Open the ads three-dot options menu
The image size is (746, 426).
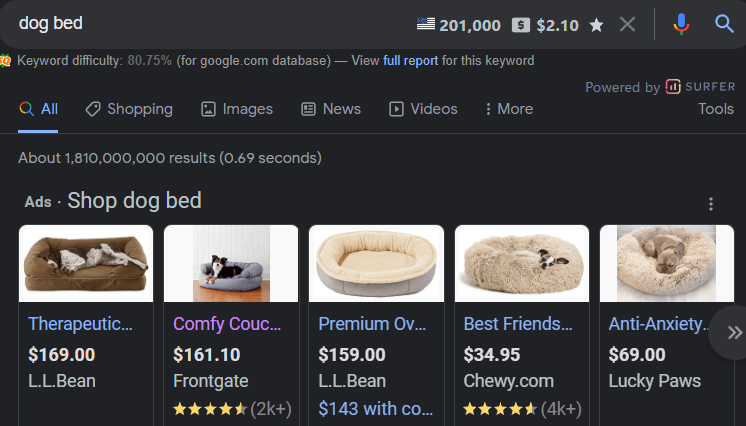tap(711, 204)
